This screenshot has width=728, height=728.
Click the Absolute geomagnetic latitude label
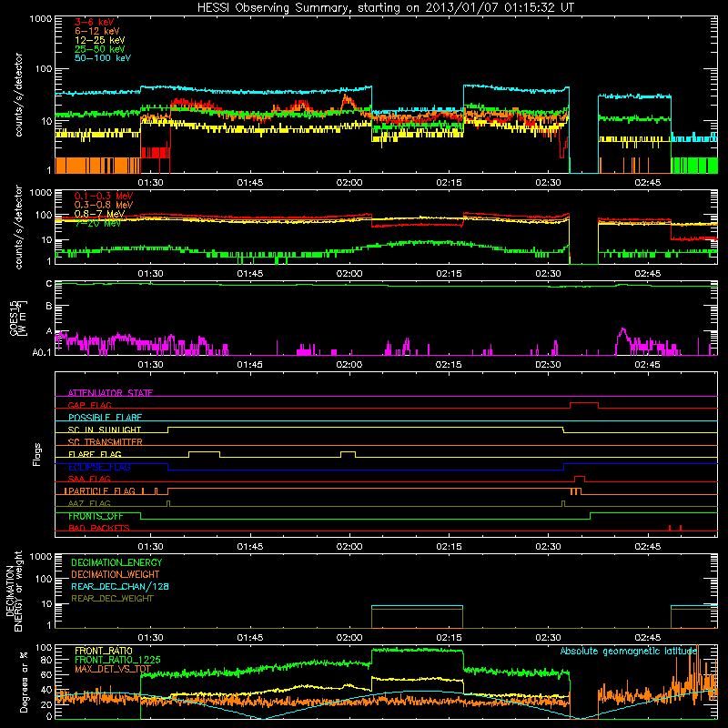tap(629, 652)
